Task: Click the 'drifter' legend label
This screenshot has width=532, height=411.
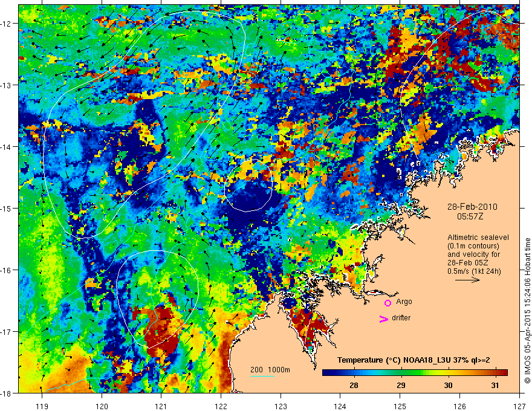Action: pos(401,318)
